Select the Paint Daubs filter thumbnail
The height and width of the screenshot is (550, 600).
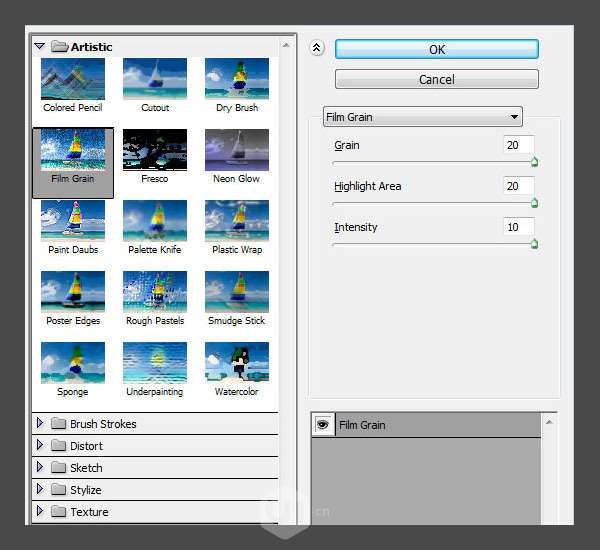coord(73,221)
